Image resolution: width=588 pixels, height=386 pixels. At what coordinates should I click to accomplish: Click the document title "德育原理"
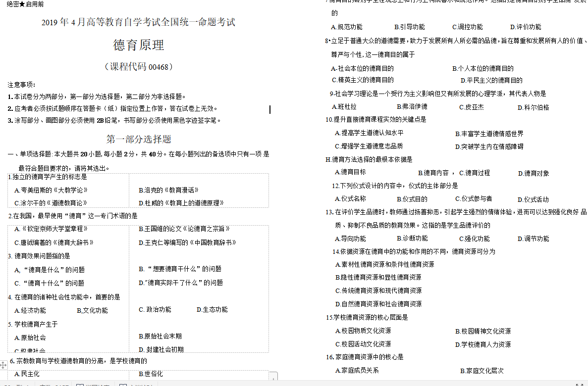(x=139, y=45)
